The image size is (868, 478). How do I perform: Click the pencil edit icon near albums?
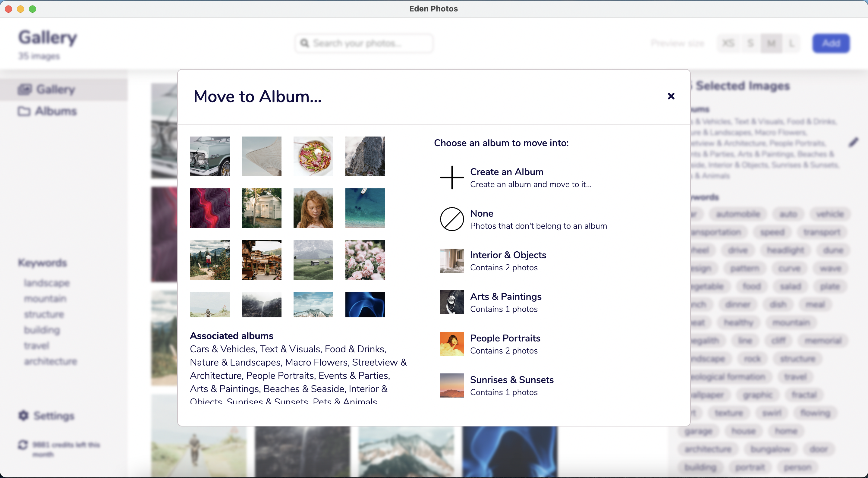click(853, 143)
